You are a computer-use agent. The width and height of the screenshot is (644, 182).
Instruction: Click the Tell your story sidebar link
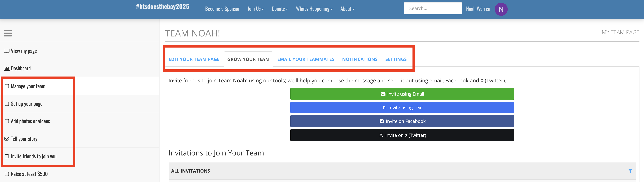pos(24,139)
